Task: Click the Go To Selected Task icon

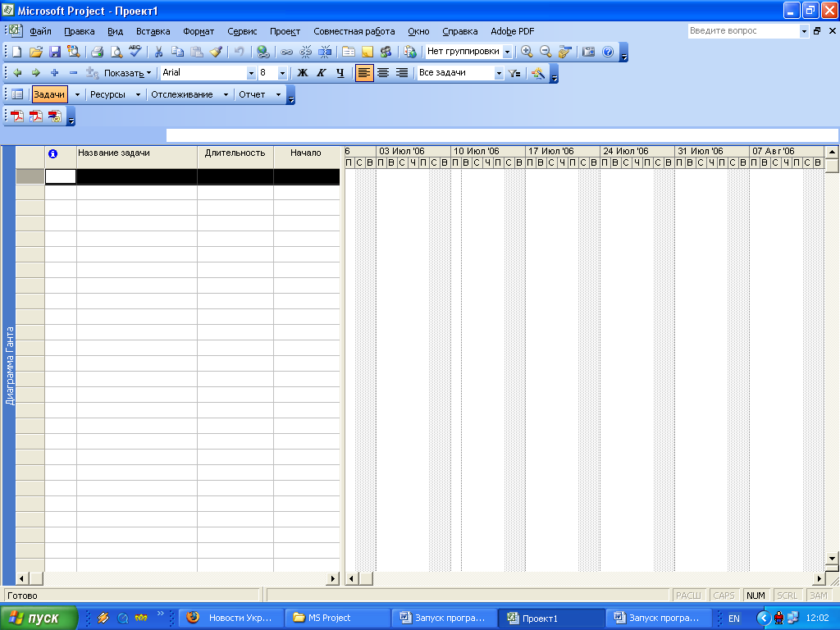Action: (x=564, y=52)
